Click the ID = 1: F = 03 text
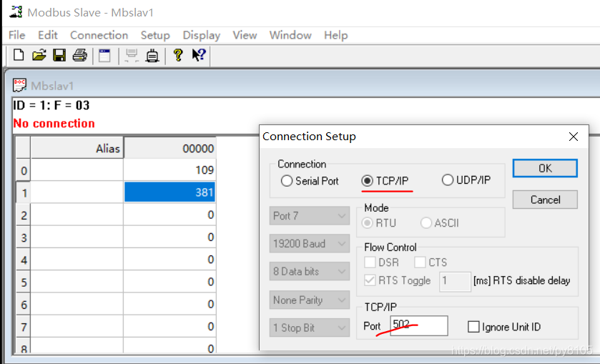 tap(51, 105)
